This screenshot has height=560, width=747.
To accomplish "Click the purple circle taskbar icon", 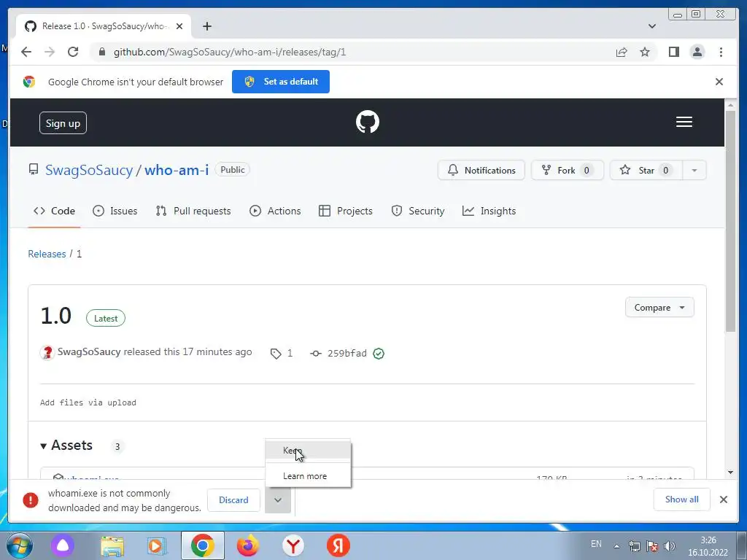I will [63, 545].
